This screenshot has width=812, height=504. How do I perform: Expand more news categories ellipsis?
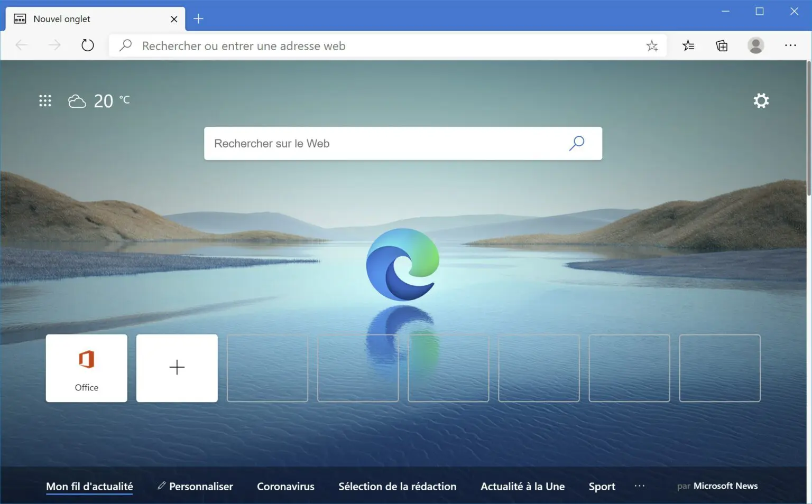640,486
